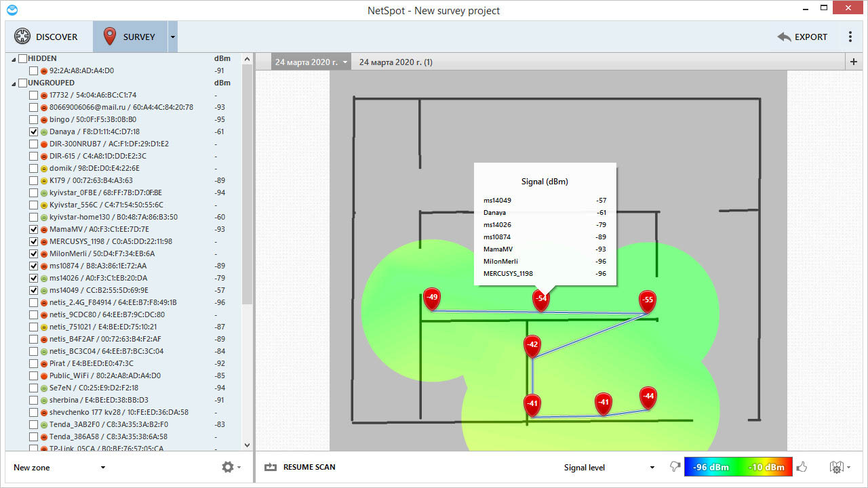Click the status dot for netis_751021 network
The width and height of the screenshot is (868, 488).
(44, 327)
